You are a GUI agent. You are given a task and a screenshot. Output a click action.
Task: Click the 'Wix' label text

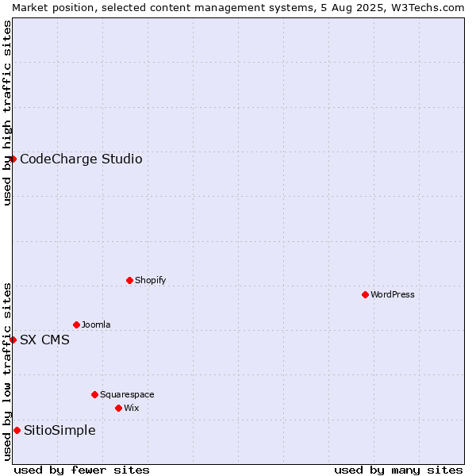tap(132, 408)
